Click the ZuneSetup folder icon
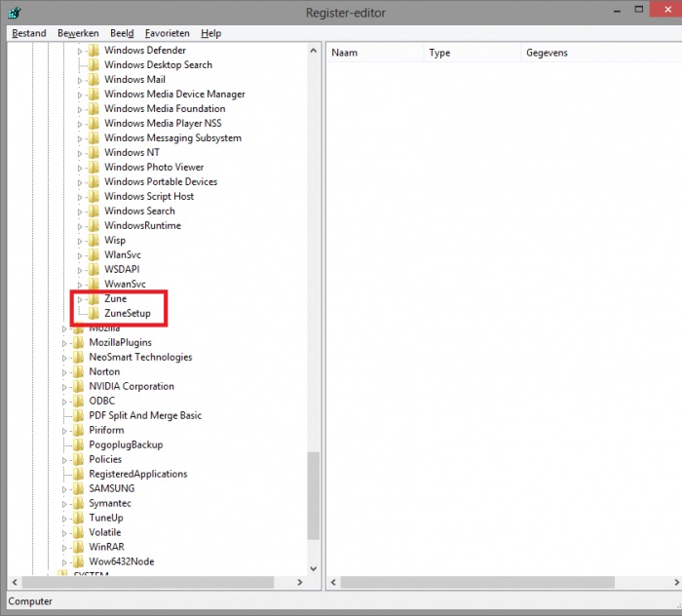Screen dimensions: 682x616 point(94,313)
